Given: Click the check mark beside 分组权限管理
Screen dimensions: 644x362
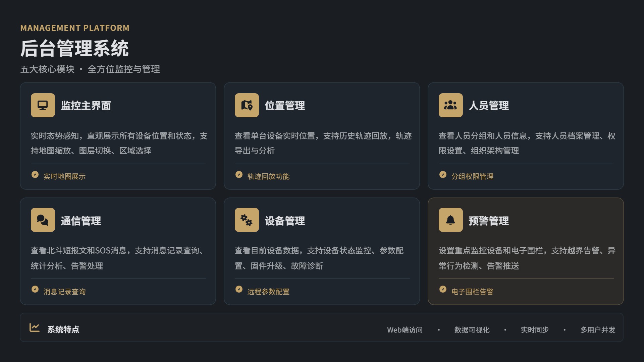Looking at the screenshot, I should pyautogui.click(x=443, y=175).
